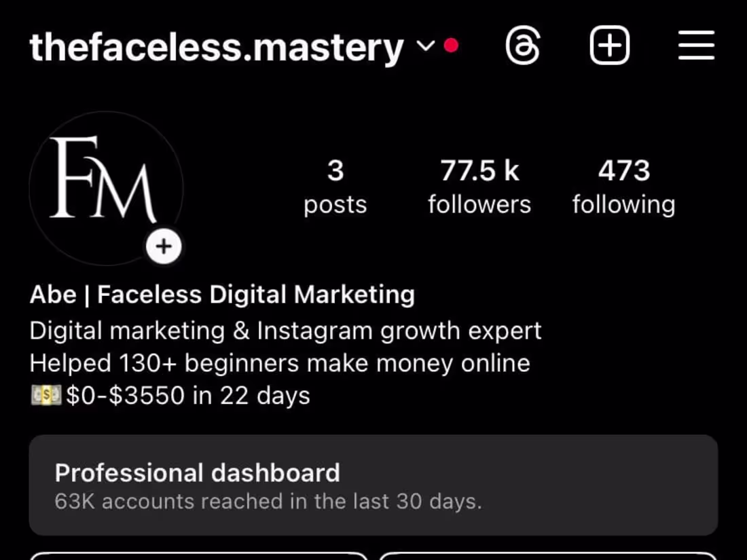Open the hamburger menu icon
Screen dimensions: 747x560
coord(696,45)
